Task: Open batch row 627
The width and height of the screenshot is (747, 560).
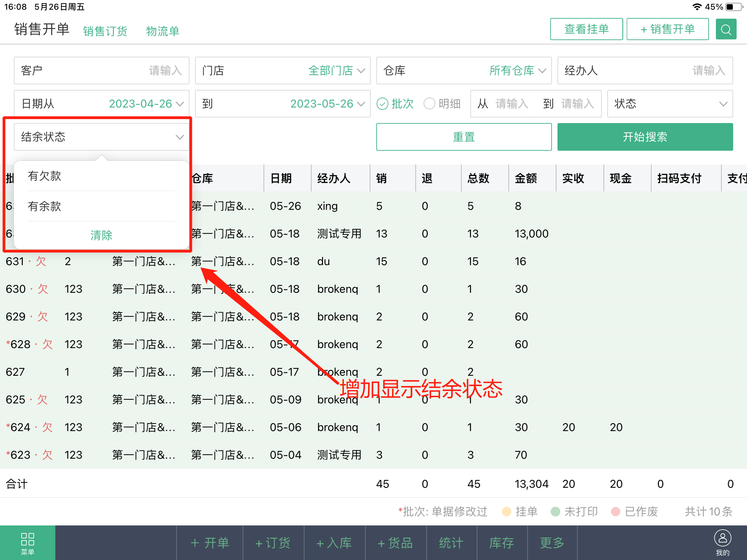Action: coord(373,372)
